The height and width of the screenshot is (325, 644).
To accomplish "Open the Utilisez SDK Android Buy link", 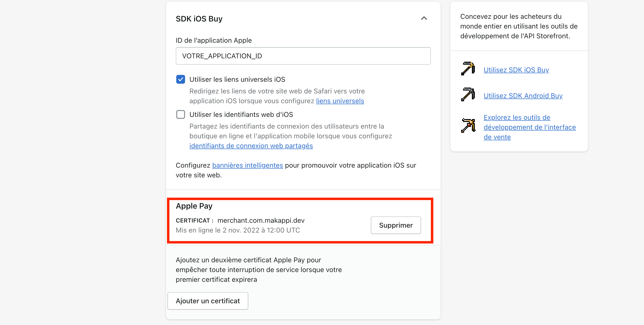I will [523, 96].
